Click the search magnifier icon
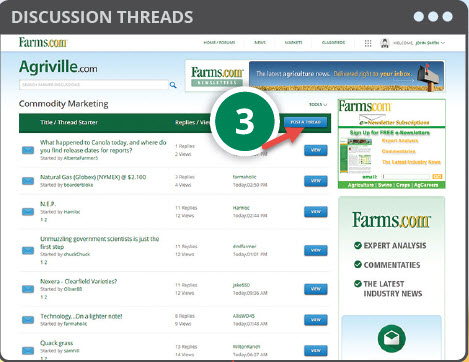 (x=173, y=85)
